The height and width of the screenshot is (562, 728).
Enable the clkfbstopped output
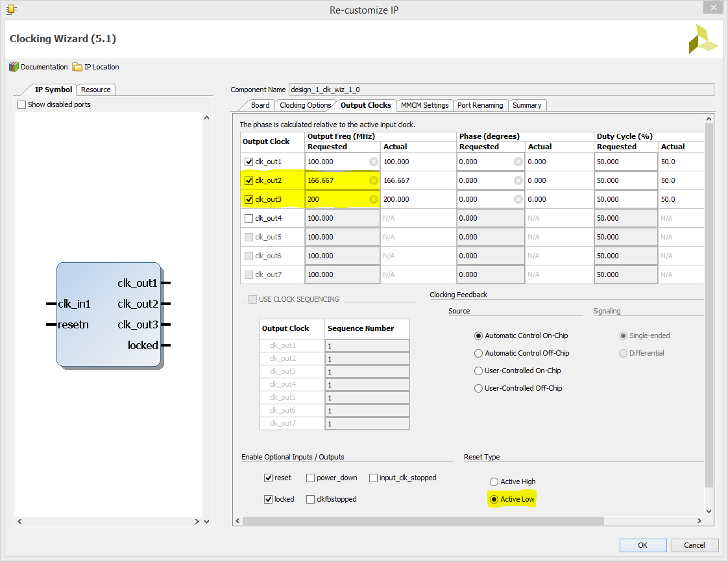311,499
